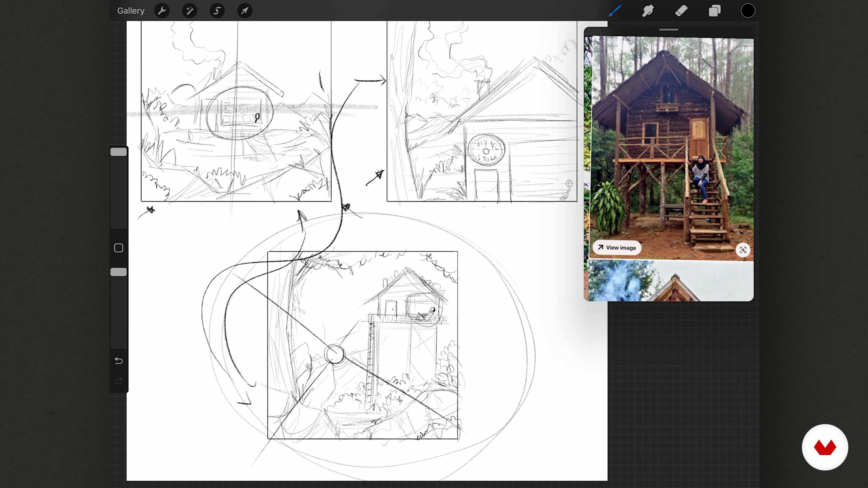Tap the visual search lens icon on photo
This screenshot has height=488, width=868.
pyautogui.click(x=743, y=250)
